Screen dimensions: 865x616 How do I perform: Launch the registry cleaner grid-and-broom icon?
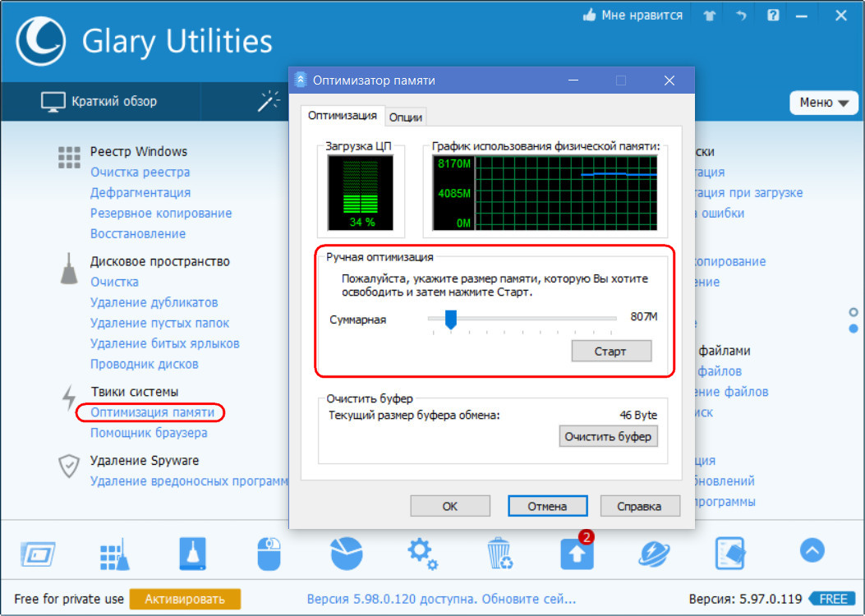[x=115, y=554]
